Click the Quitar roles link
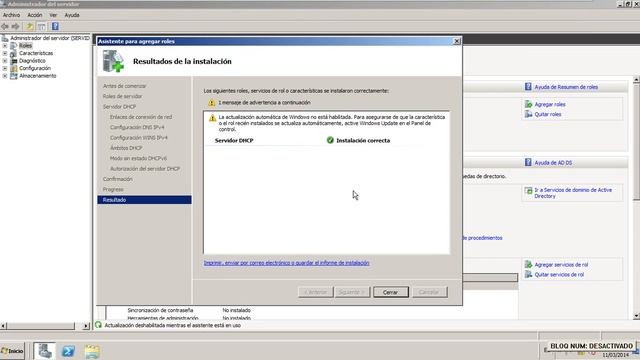Viewport: 640px width, 360px height. [x=548, y=114]
